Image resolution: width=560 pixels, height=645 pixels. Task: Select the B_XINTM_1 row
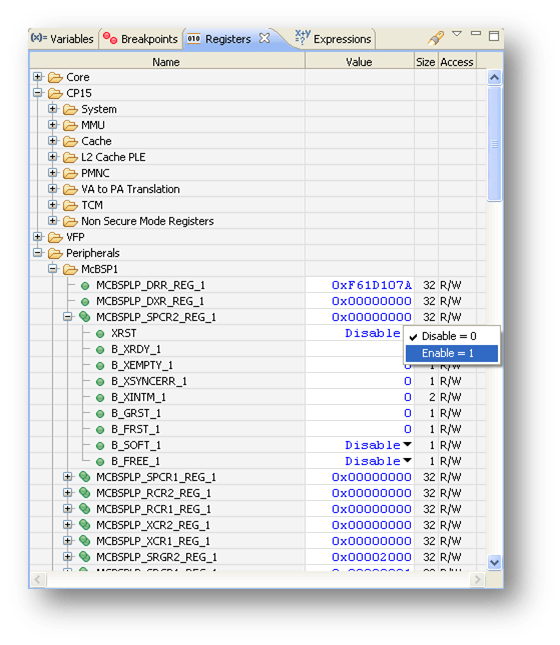[258, 397]
